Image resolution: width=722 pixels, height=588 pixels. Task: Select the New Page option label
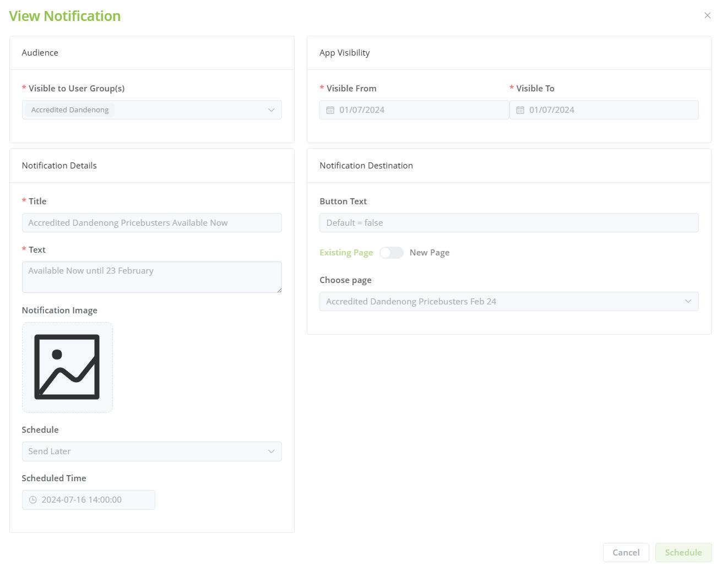pyautogui.click(x=430, y=253)
